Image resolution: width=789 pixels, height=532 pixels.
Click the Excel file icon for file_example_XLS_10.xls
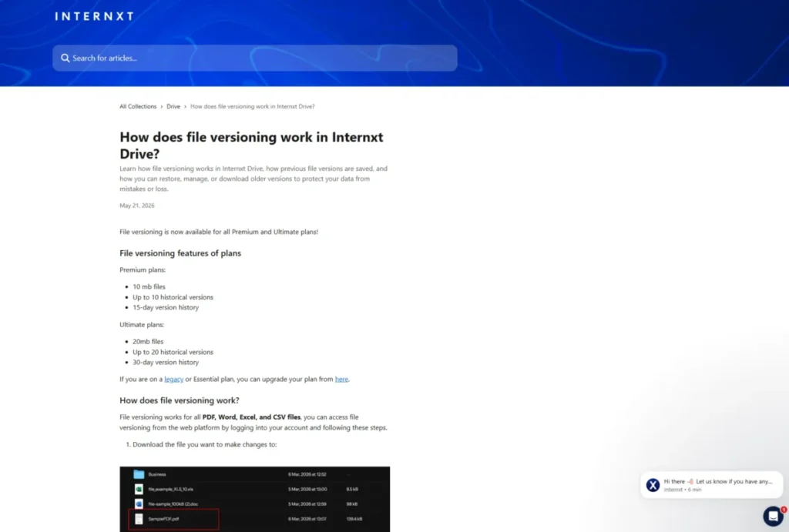point(139,489)
